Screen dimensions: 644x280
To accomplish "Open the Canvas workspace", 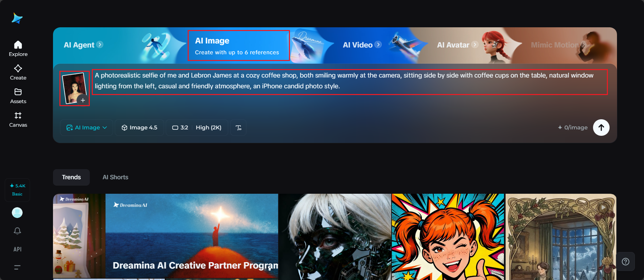I will coord(18,120).
